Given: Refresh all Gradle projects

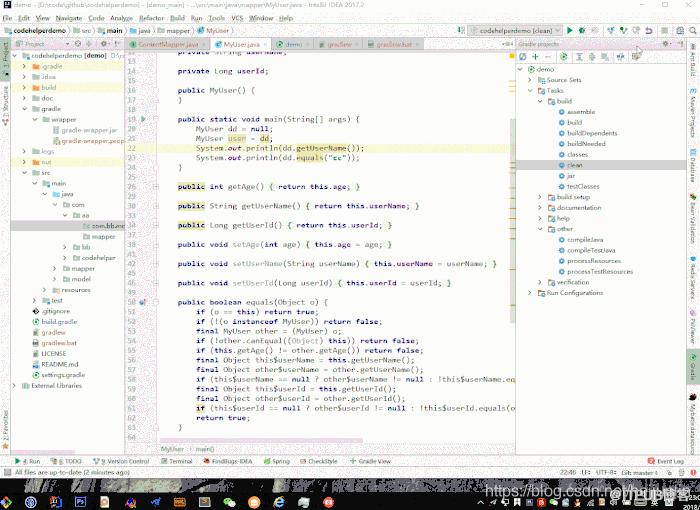Looking at the screenshot, I should [523, 57].
